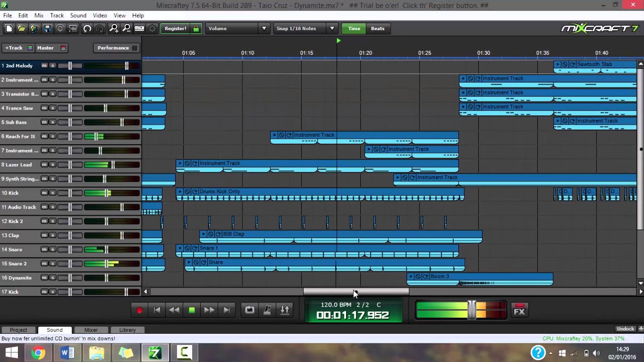The height and width of the screenshot is (362, 644).
Task: Expand the Sawtooth Stab clip triangle
Action: (x=557, y=64)
